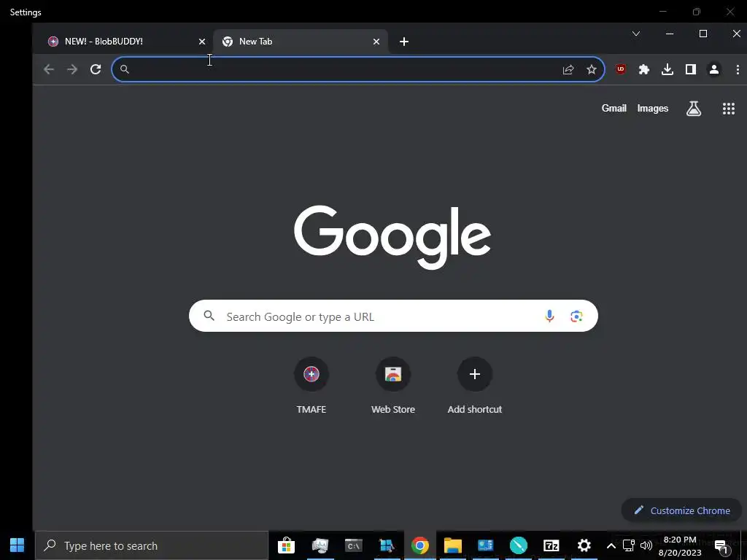The width and height of the screenshot is (747, 560).
Task: Open the clock showing 8:20 PM
Action: pyautogui.click(x=680, y=545)
